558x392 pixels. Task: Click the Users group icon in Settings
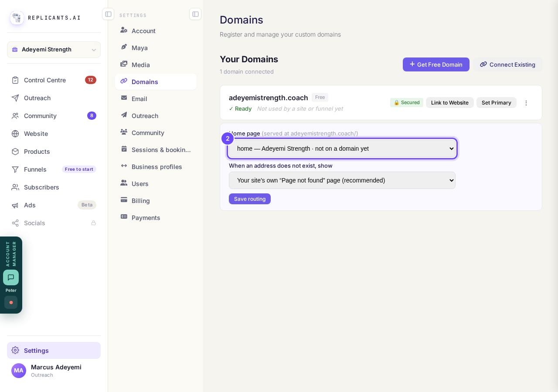124,183
